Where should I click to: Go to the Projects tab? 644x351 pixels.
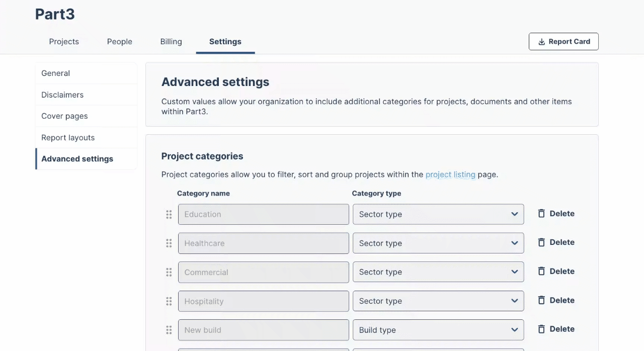pos(64,42)
